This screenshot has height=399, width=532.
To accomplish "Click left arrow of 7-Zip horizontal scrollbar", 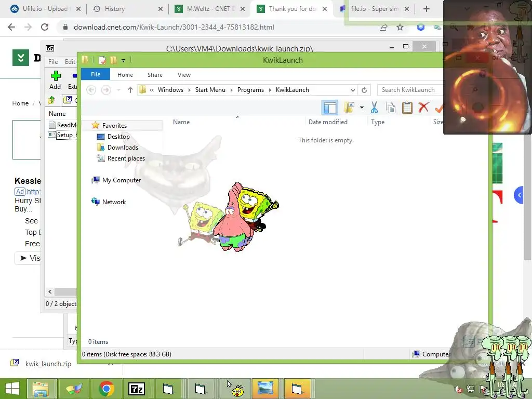I will pos(50,292).
